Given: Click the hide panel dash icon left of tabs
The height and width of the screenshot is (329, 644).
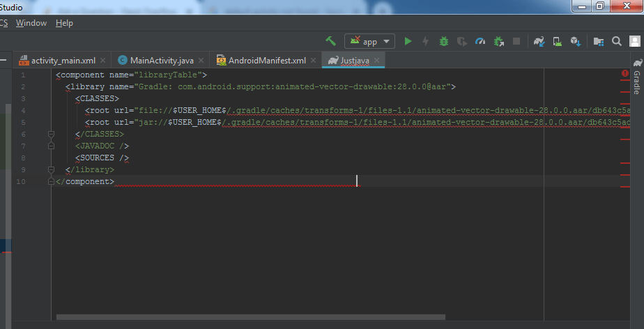Looking at the screenshot, I should [3, 61].
